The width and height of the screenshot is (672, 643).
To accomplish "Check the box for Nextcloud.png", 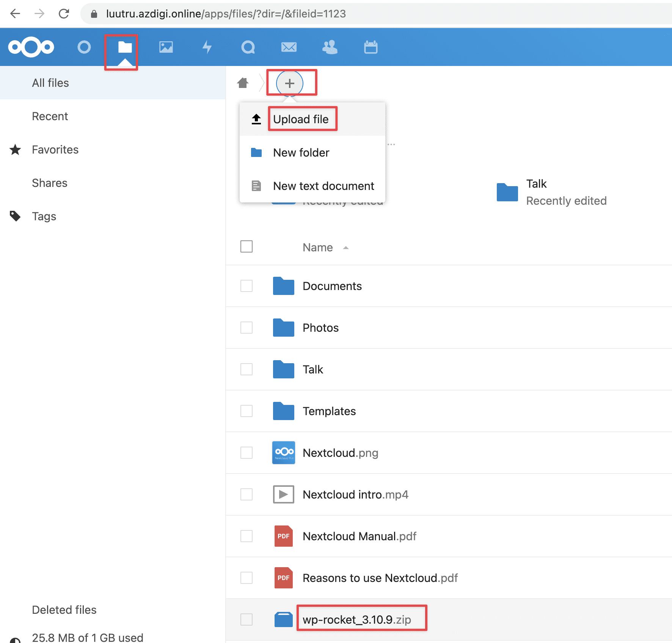I will point(247,453).
